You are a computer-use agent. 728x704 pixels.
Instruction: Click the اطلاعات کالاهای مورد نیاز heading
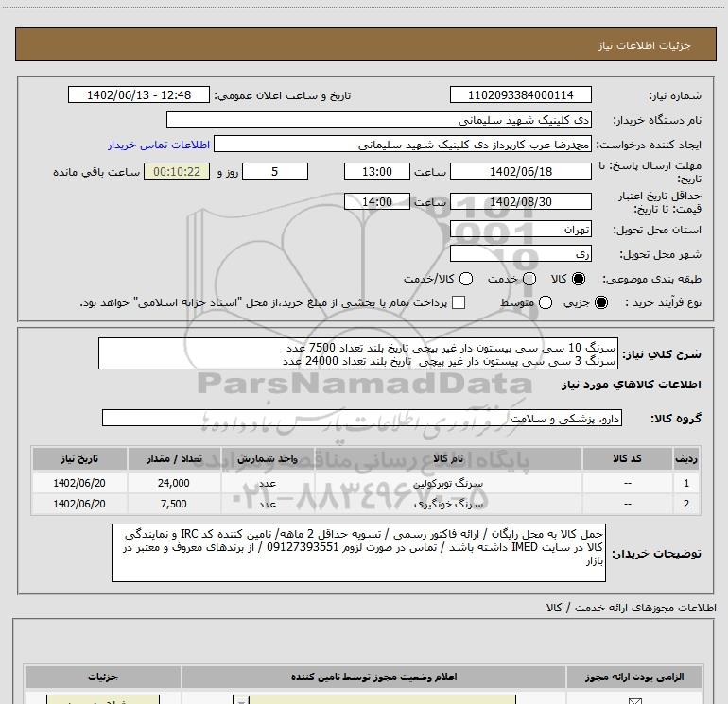tap(631, 385)
